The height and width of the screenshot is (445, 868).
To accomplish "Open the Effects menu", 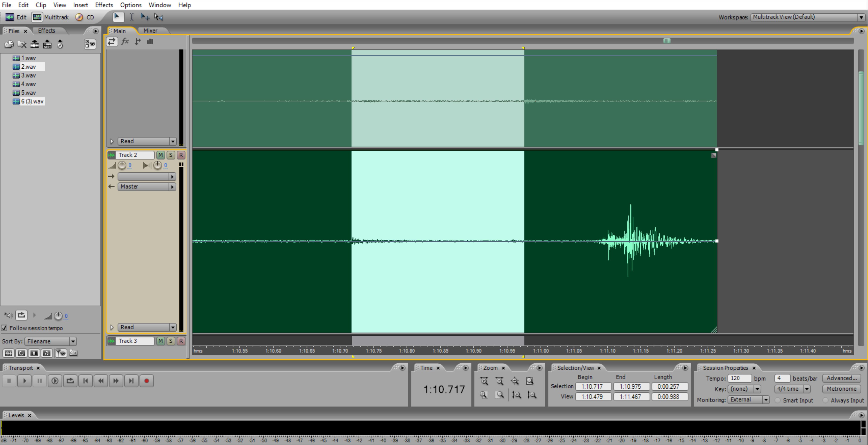I will (104, 5).
